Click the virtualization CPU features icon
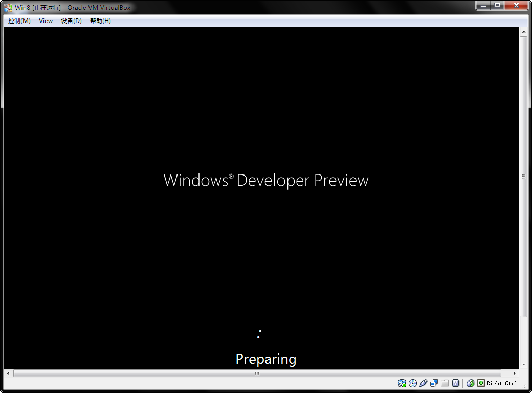This screenshot has width=532, height=393. pyautogui.click(x=456, y=383)
